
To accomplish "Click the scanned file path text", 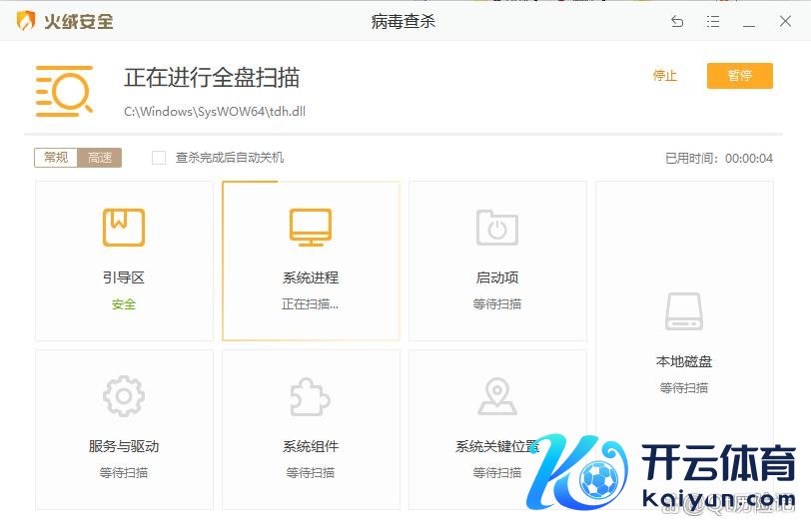I will (x=215, y=111).
